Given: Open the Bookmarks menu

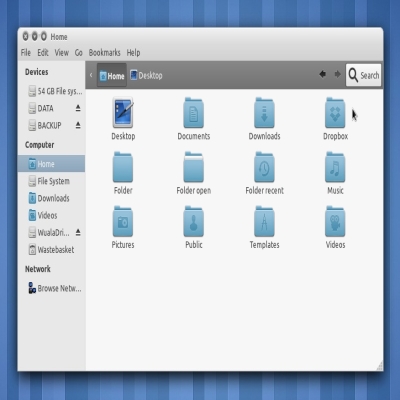Looking at the screenshot, I should click(x=104, y=53).
